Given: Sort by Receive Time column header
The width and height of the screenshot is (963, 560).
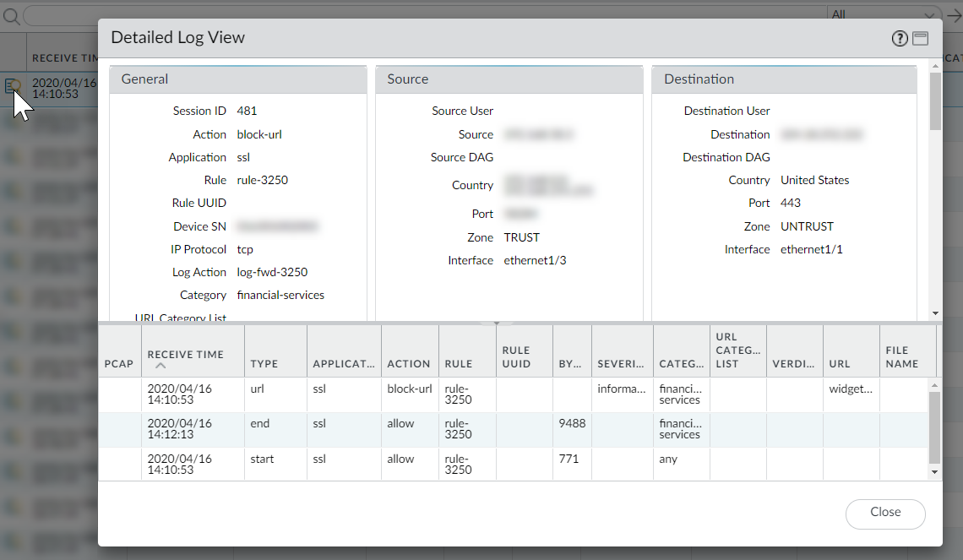Looking at the screenshot, I should (x=185, y=355).
